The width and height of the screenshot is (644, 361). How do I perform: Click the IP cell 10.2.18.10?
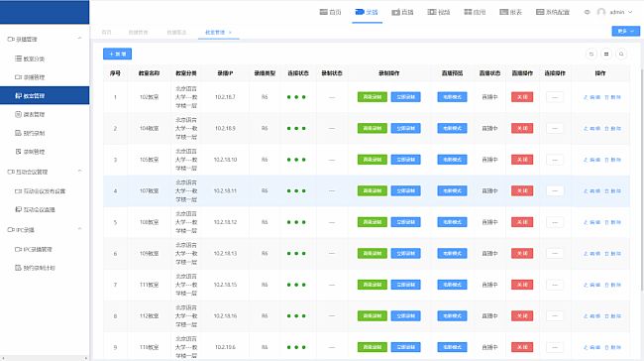(x=225, y=160)
